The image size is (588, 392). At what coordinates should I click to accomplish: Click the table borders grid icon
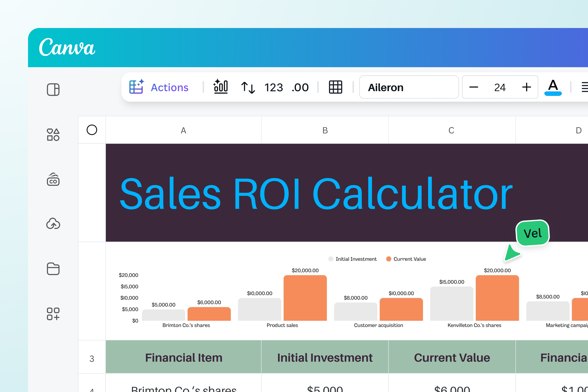[336, 87]
